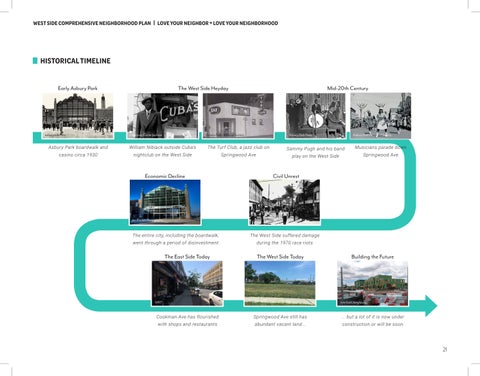Screen dimensions: 480x376
Task: Click 'The East Side Today' label
Action: tap(187, 257)
